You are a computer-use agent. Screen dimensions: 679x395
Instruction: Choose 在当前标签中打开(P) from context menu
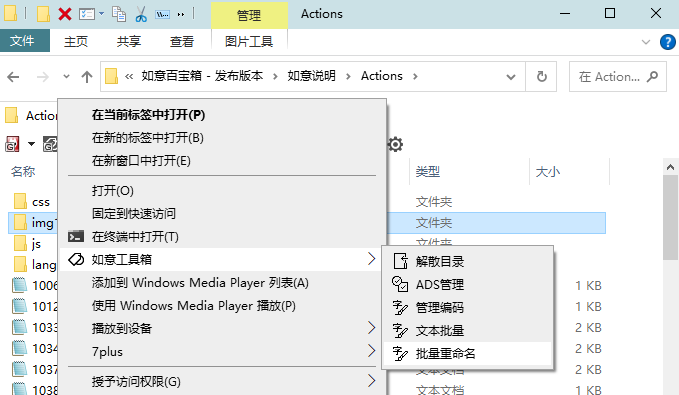[222, 115]
